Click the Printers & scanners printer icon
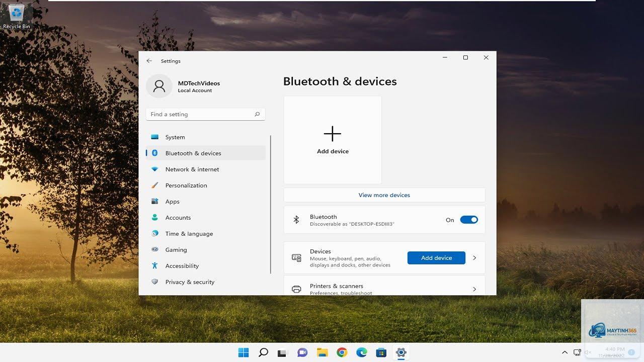This screenshot has width=644, height=362. 296,289
